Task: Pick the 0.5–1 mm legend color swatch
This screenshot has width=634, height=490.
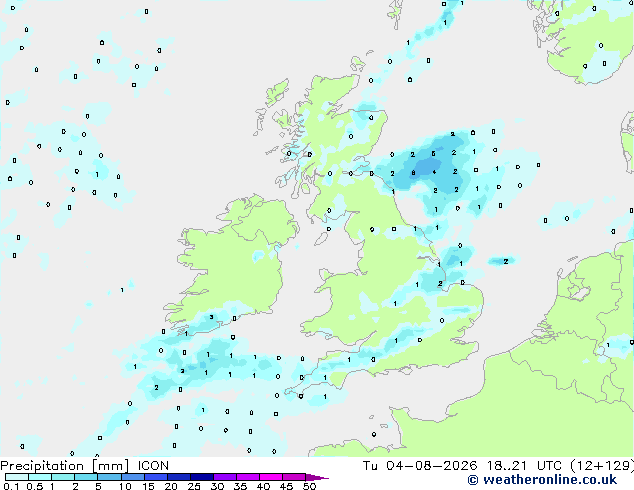Action: point(40,477)
